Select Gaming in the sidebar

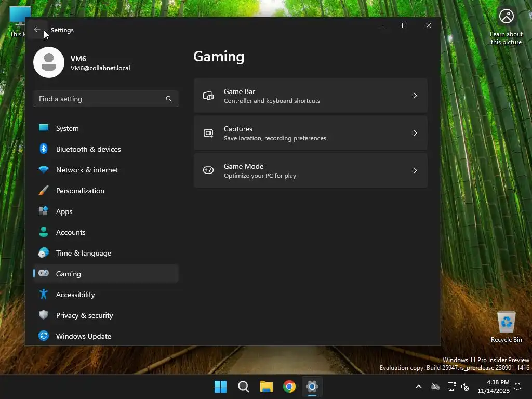[106, 273]
